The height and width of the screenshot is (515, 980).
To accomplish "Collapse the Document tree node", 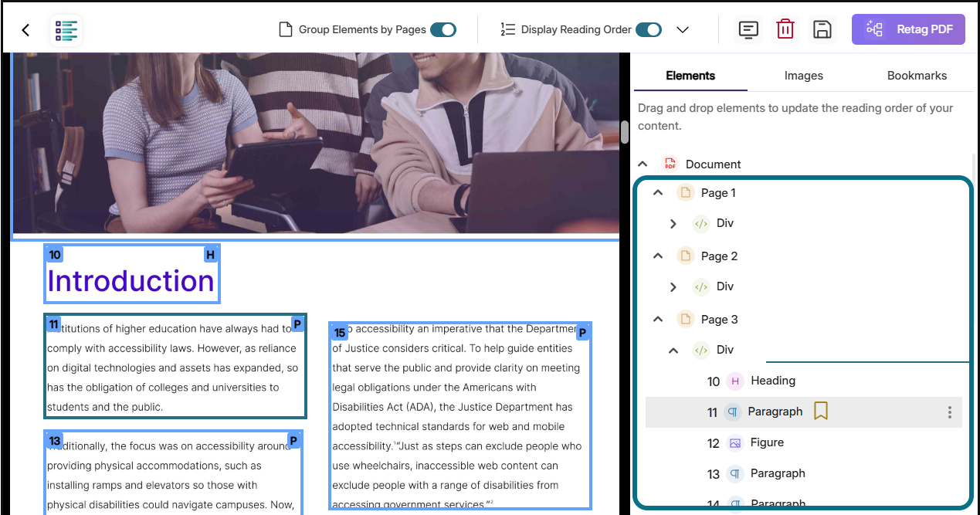I will point(642,164).
